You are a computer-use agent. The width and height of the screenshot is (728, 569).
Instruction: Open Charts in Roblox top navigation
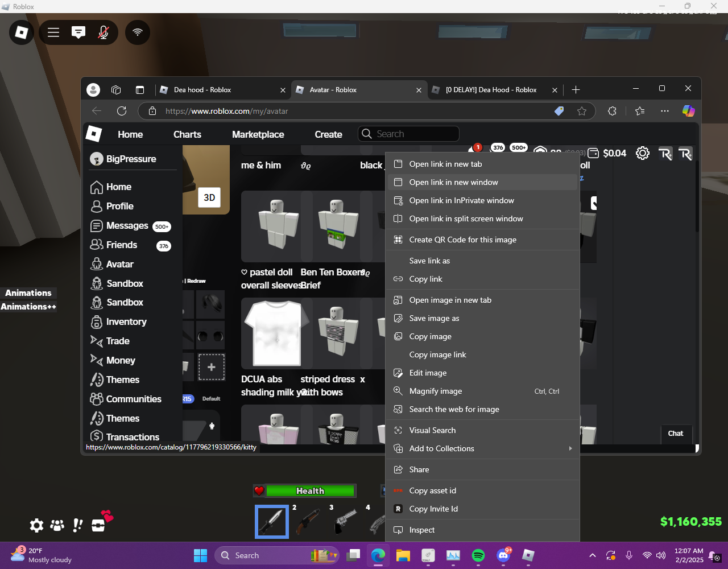[x=187, y=134]
